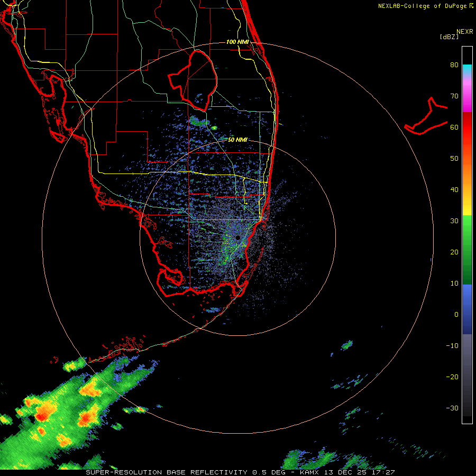This screenshot has width=476, height=476.
Task: Pick the red segment on the color bar
Action: [x=467, y=127]
